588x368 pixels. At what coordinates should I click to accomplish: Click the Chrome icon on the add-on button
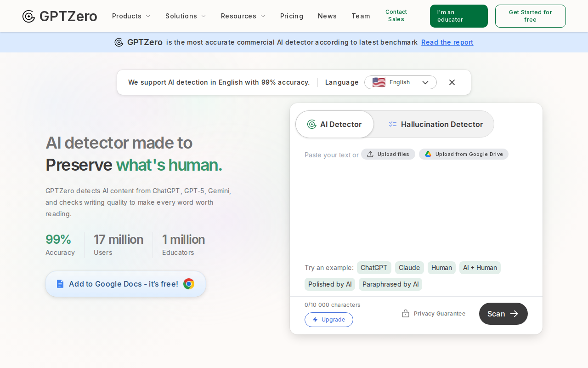tap(189, 284)
